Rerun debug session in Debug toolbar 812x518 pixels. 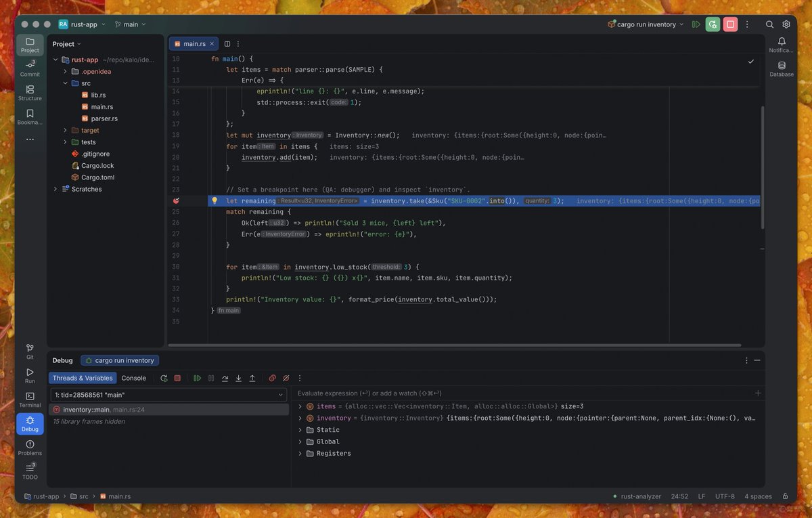pyautogui.click(x=164, y=378)
